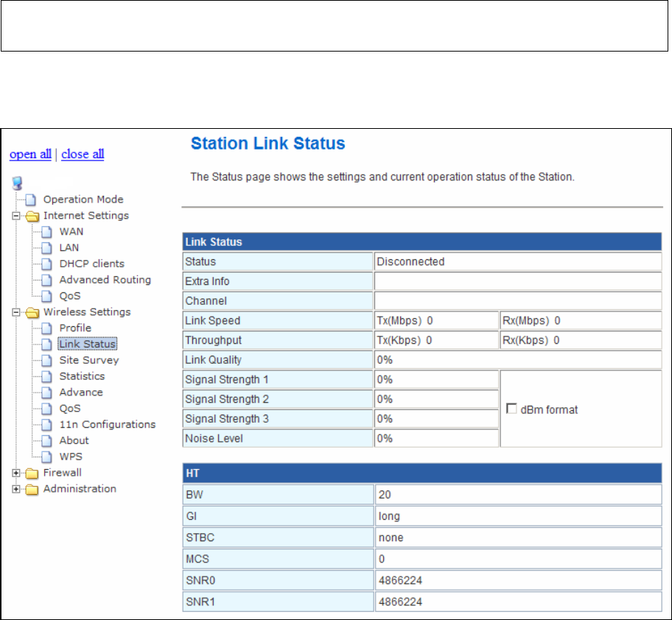Viewport: 672px width, 620px height.
Task: Collapse the Wireless Settings tree node
Action: coord(15,312)
